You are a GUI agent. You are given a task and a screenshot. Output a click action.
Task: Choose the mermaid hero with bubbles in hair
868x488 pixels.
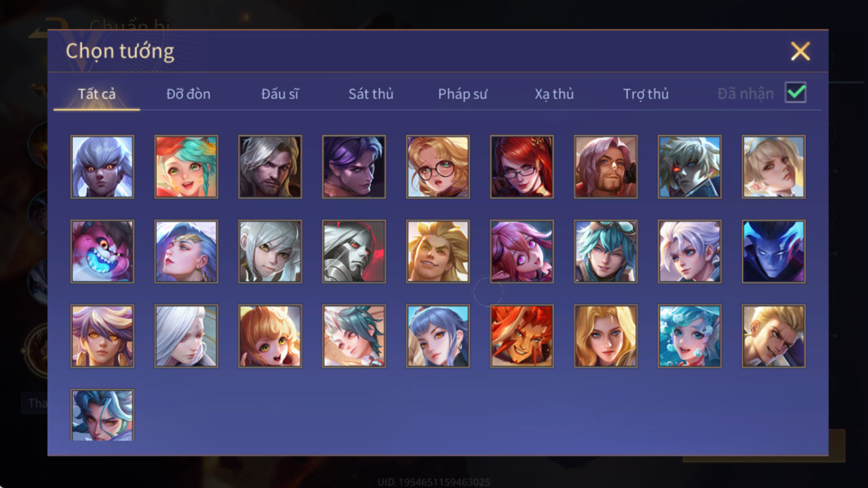[690, 336]
